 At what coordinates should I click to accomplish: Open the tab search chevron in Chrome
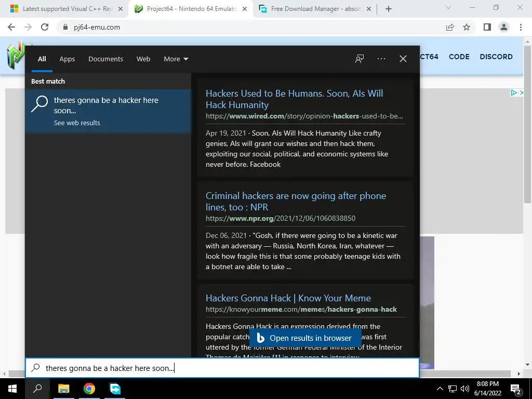click(448, 7)
